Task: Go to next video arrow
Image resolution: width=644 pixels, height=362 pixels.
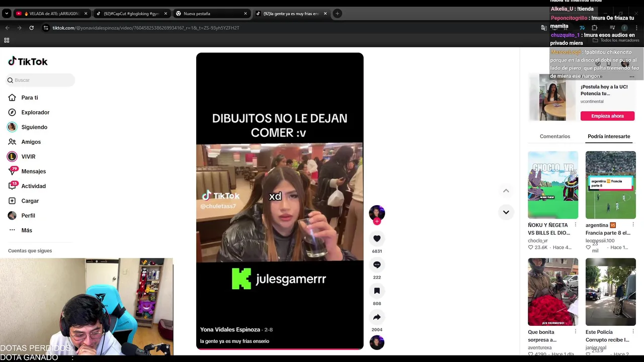Action: [506, 212]
